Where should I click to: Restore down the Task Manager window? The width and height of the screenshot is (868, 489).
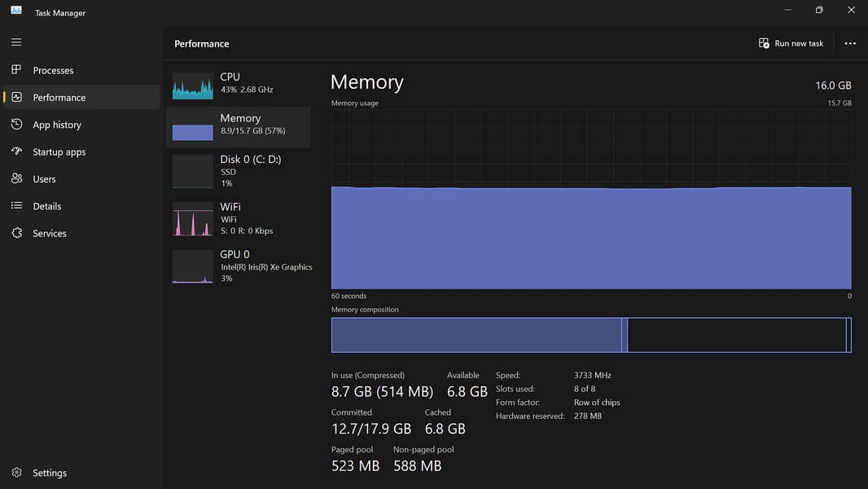point(818,11)
